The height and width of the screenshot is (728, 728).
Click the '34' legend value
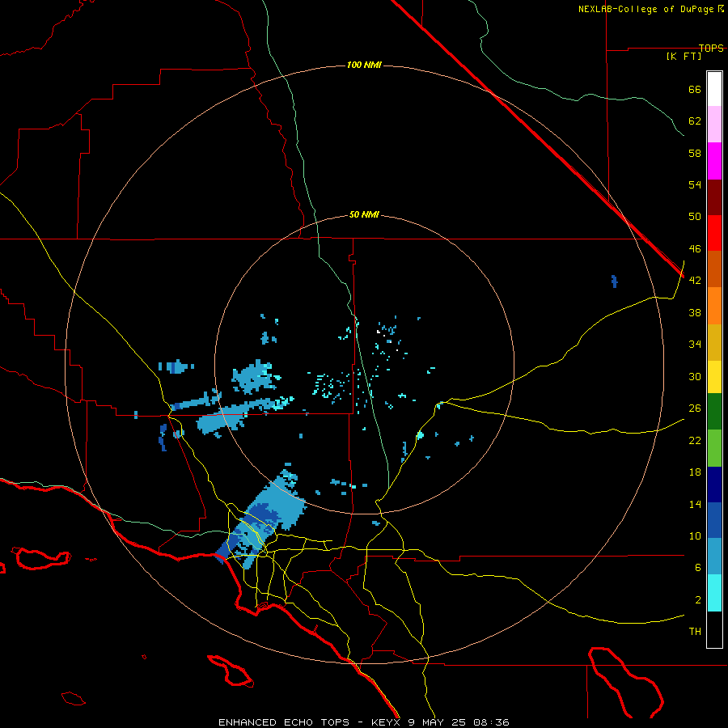click(695, 345)
